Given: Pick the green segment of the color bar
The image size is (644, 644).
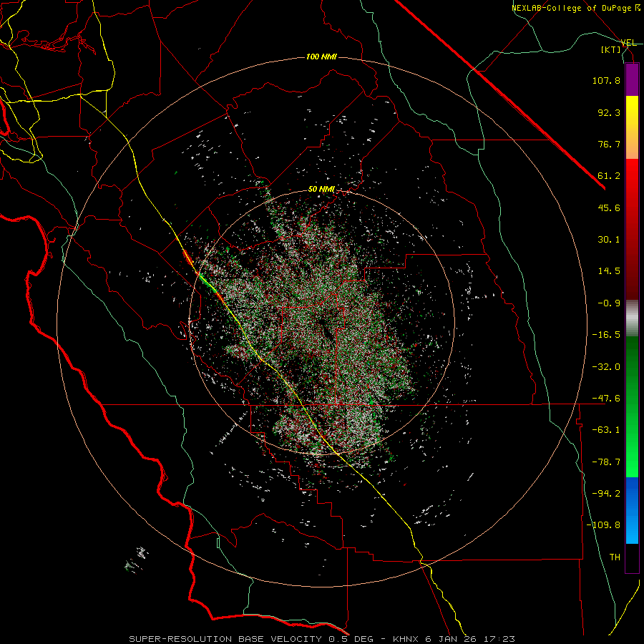Looking at the screenshot, I should (632, 406).
